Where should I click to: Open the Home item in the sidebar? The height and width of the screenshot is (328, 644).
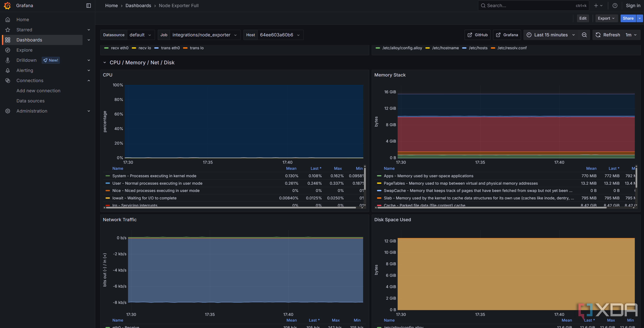tap(22, 19)
